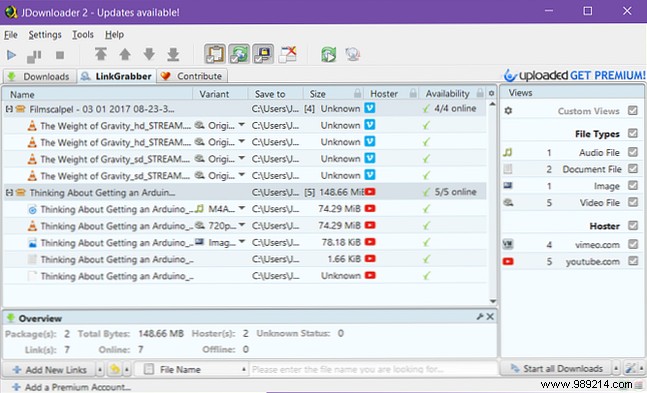
Task: Toggle silent mode icon with red X
Action: tap(288, 54)
